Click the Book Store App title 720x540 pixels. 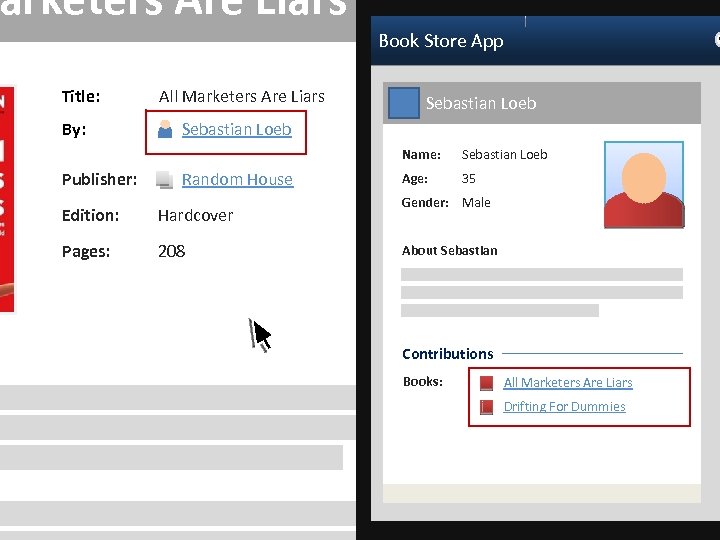click(441, 41)
